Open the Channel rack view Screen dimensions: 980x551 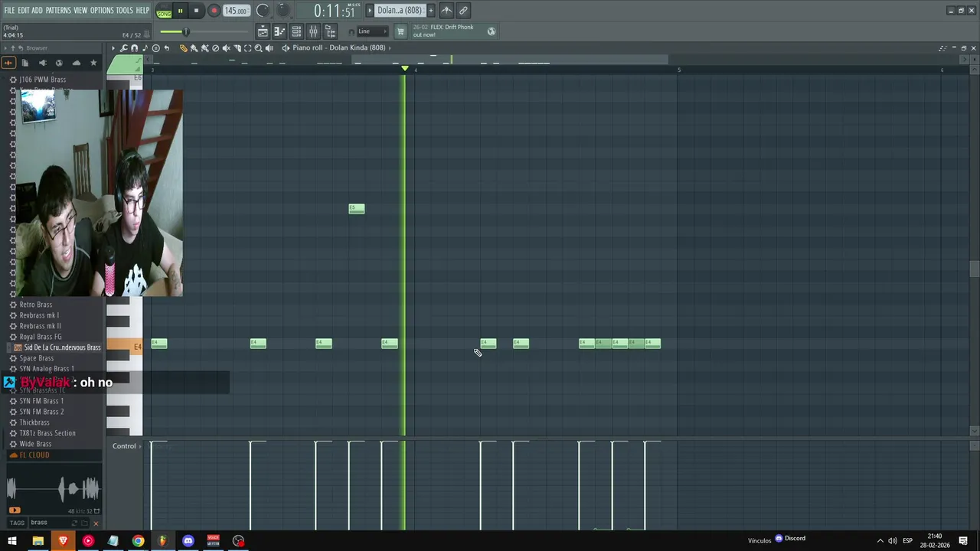click(x=296, y=31)
